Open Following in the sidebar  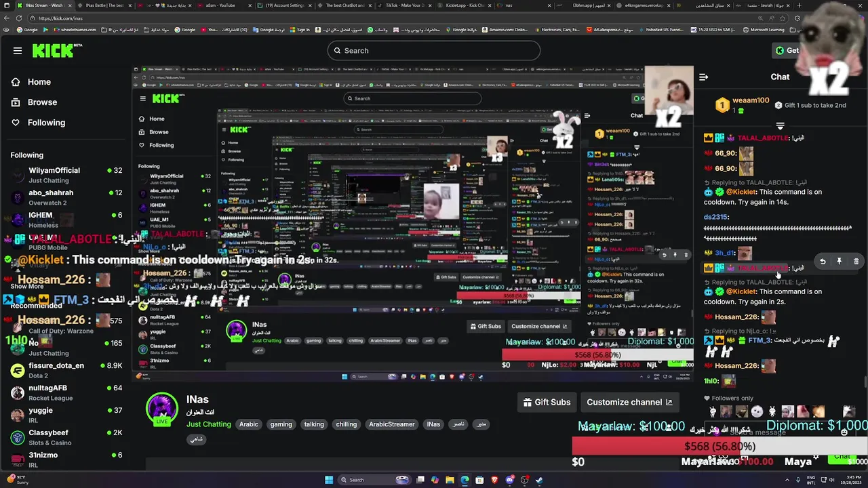[x=38, y=123]
